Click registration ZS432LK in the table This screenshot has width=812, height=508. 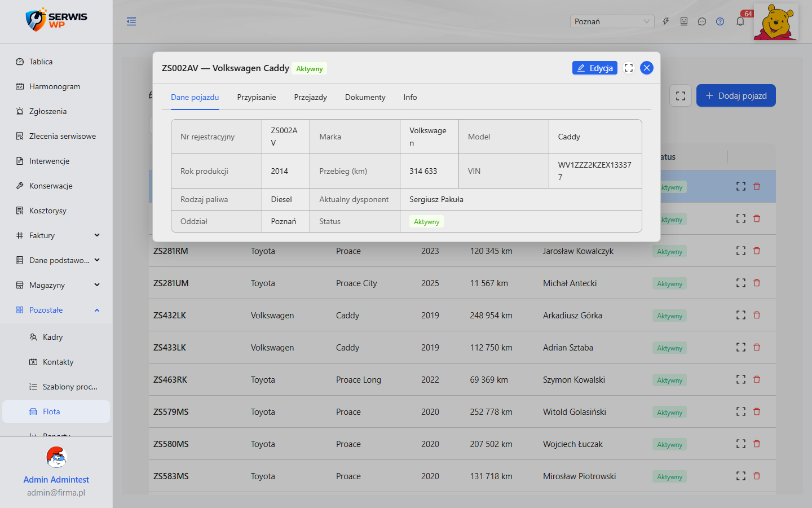[x=170, y=315]
